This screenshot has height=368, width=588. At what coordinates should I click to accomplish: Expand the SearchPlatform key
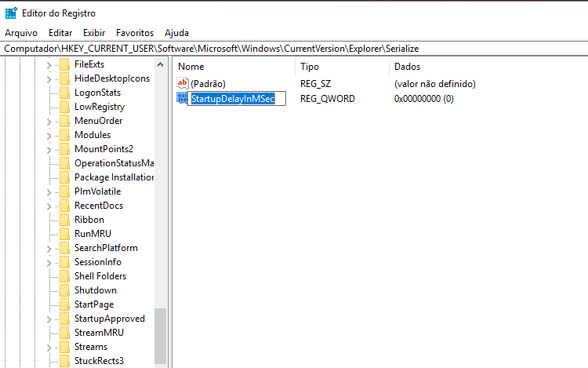coord(49,249)
